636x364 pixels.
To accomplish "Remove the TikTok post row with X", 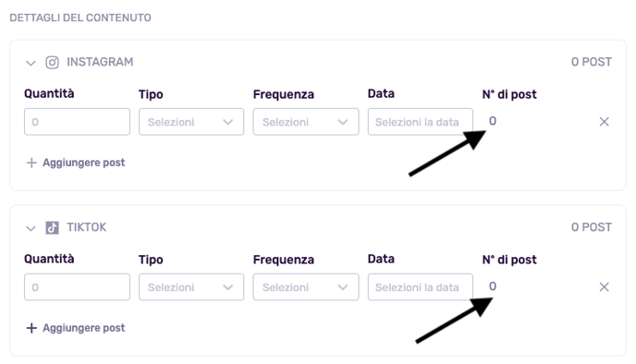I will click(604, 287).
